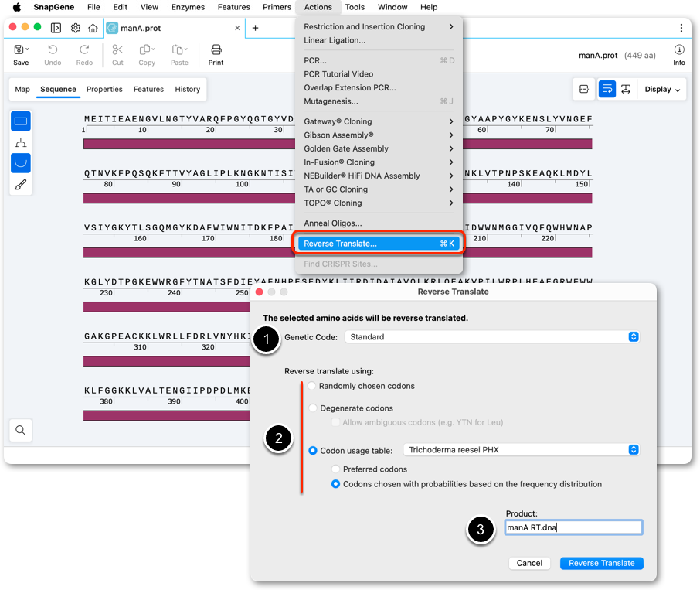Select Preferred codons option

(336, 469)
